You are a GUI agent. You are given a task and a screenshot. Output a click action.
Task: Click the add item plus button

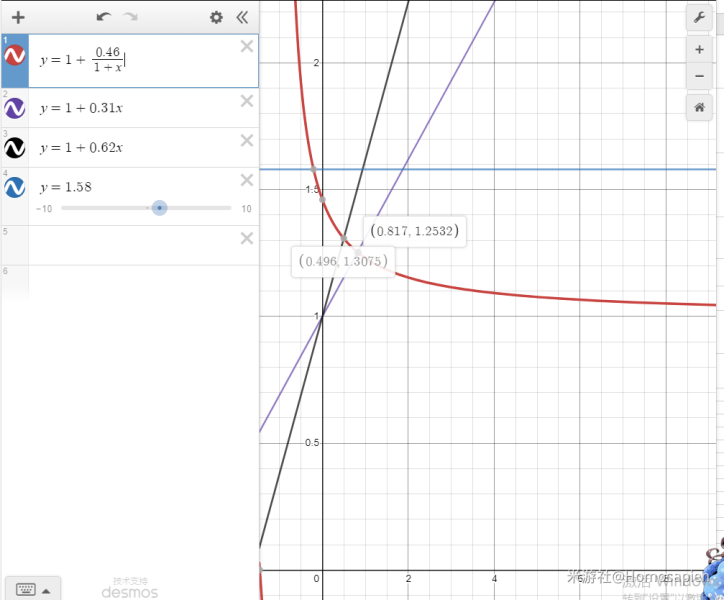tap(18, 18)
